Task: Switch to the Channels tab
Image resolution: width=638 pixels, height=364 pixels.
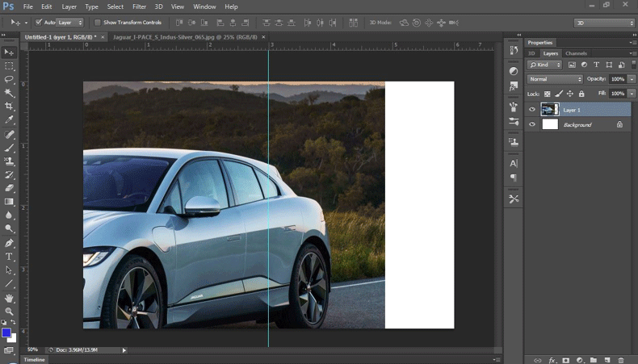Action: tap(576, 53)
